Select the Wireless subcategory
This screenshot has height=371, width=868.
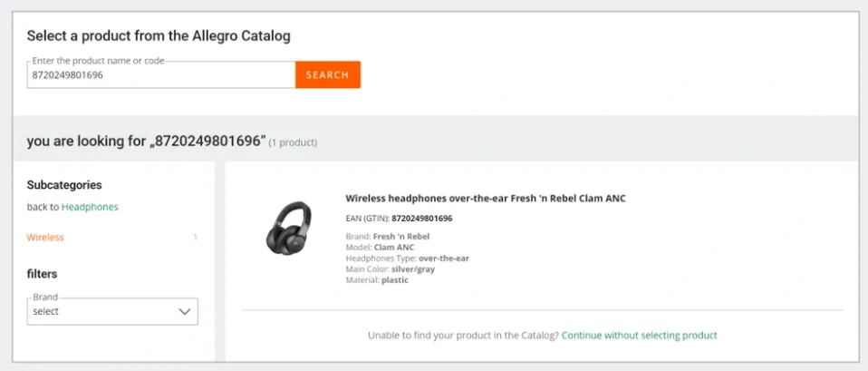point(45,238)
